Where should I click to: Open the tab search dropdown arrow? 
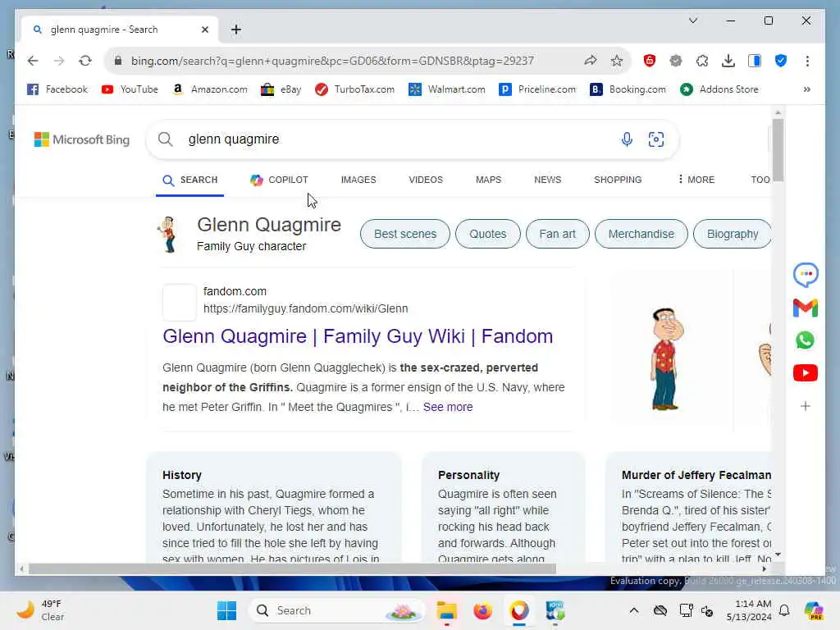click(692, 21)
